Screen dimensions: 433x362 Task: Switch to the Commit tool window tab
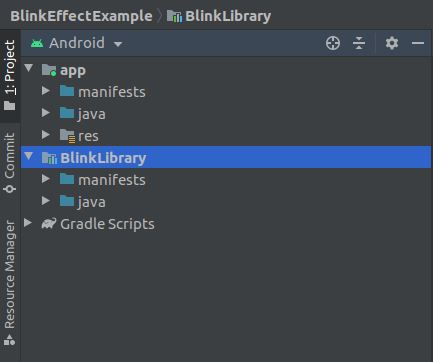(x=10, y=163)
